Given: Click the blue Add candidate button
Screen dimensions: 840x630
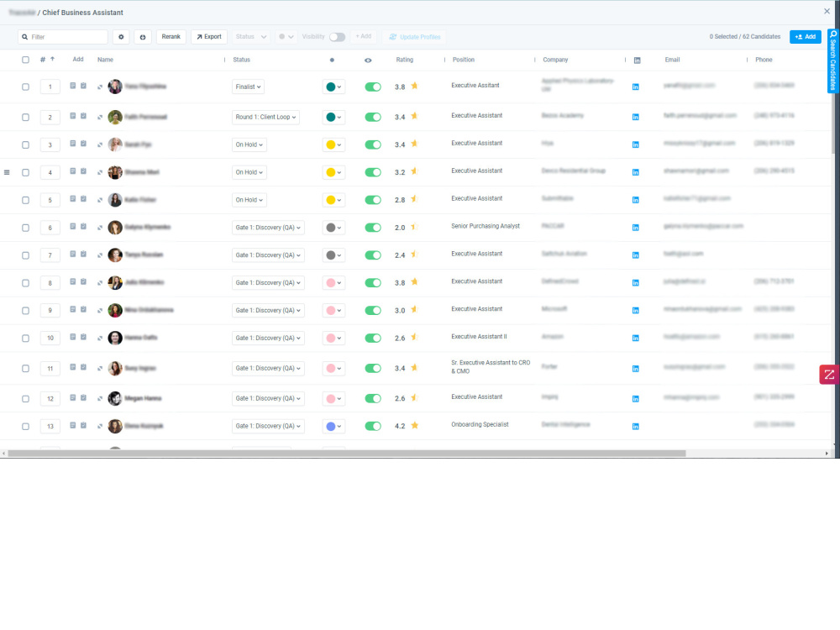Looking at the screenshot, I should coord(806,37).
